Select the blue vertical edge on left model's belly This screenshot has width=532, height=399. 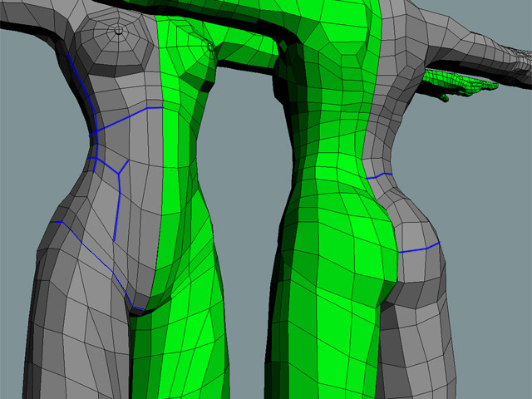tap(116, 208)
